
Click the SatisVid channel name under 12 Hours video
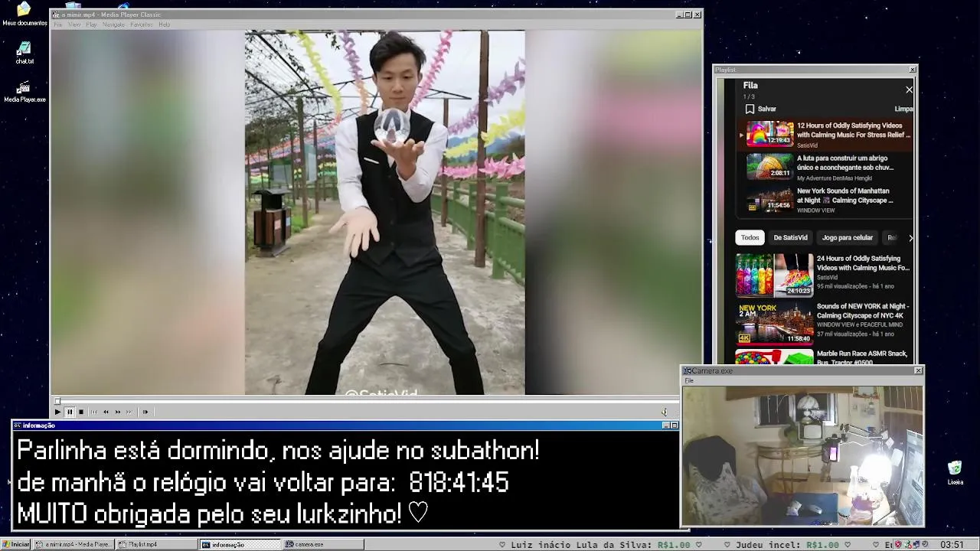point(807,145)
